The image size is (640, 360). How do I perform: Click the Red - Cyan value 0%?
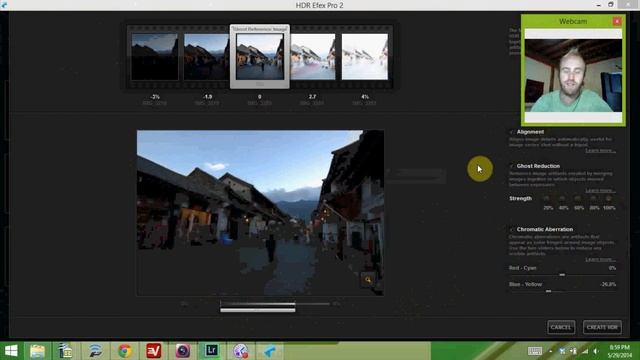point(612,268)
